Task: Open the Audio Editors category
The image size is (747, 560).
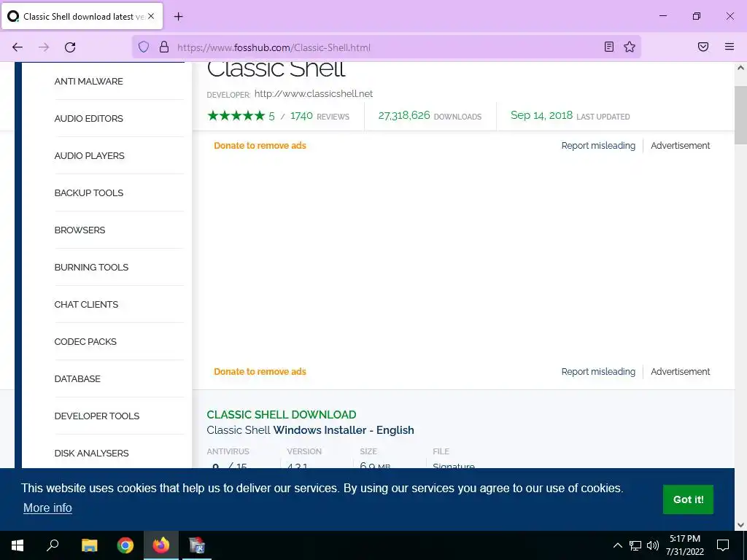Action: [88, 119]
